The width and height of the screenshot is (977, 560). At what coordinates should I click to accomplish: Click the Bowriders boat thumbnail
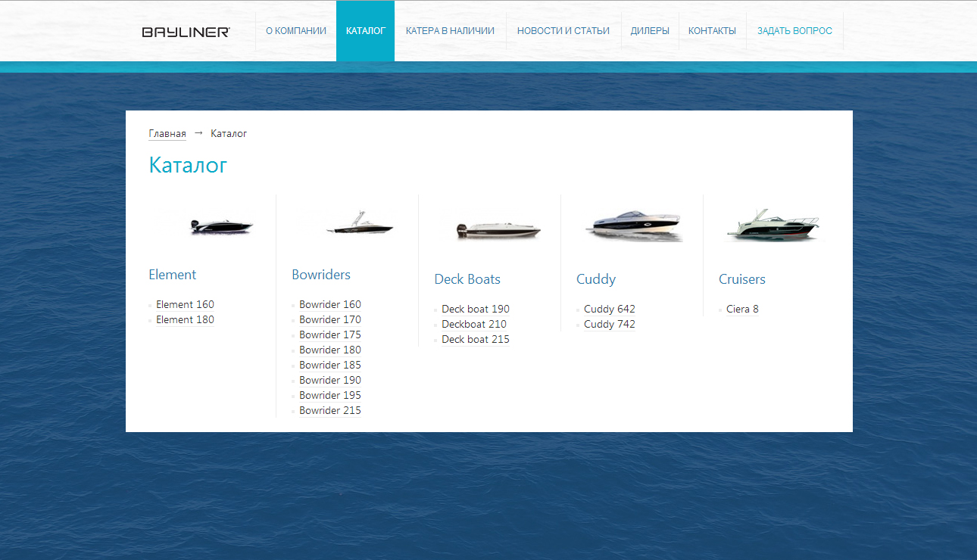click(360, 224)
